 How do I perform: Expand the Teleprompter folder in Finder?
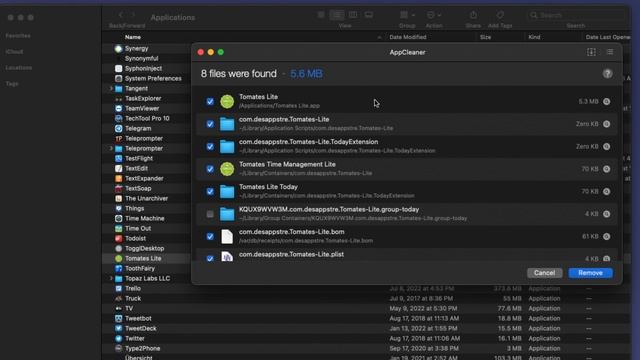click(111, 148)
